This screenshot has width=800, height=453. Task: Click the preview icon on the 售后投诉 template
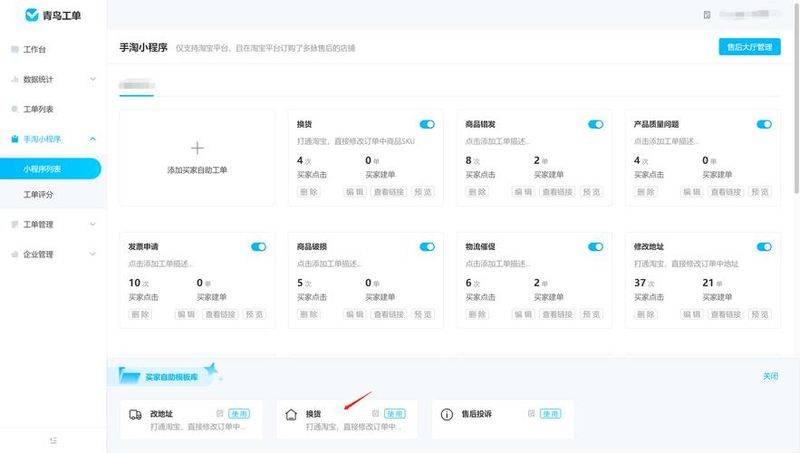point(531,413)
